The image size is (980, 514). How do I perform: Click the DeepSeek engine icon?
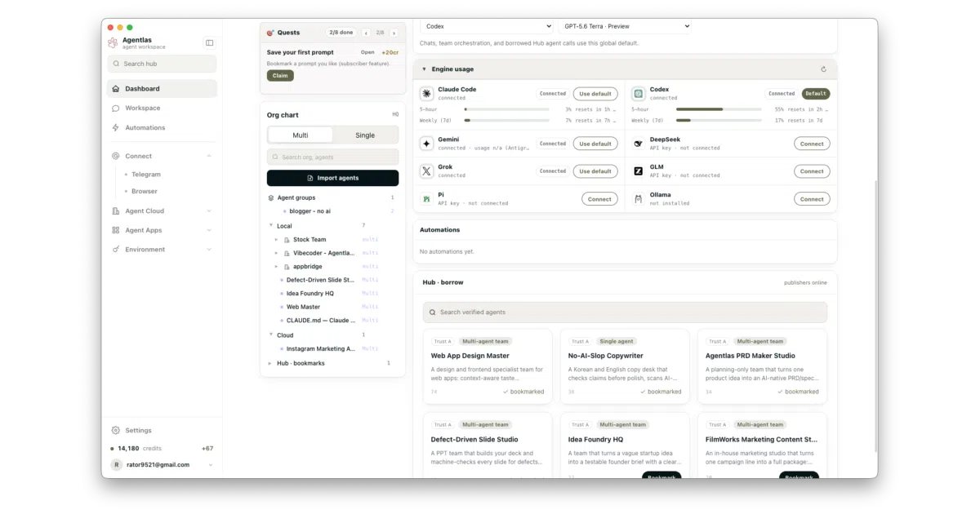click(638, 144)
